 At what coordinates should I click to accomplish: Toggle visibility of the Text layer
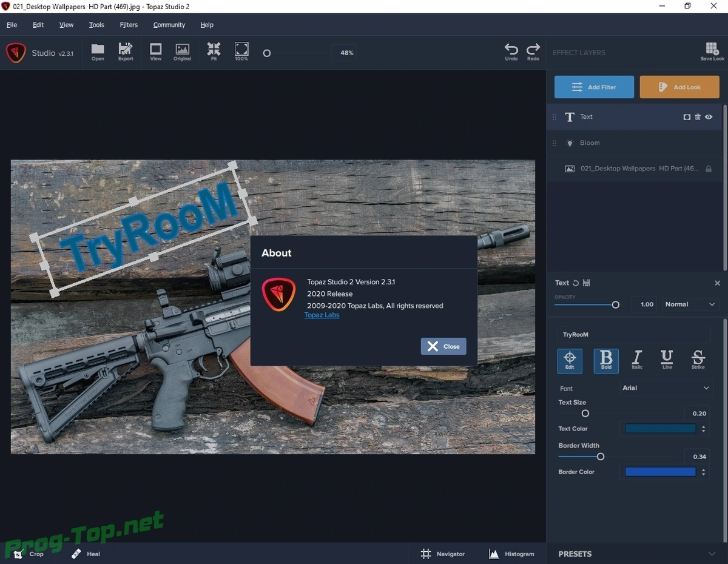pos(709,117)
